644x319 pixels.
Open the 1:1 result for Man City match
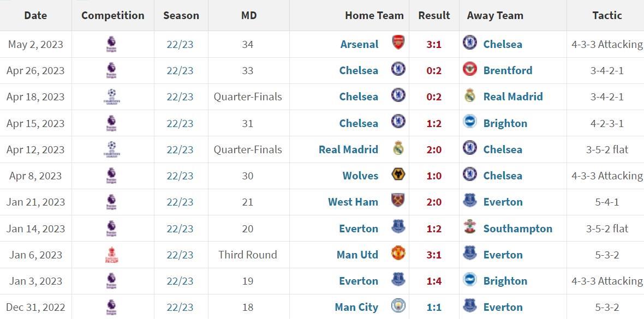[434, 307]
